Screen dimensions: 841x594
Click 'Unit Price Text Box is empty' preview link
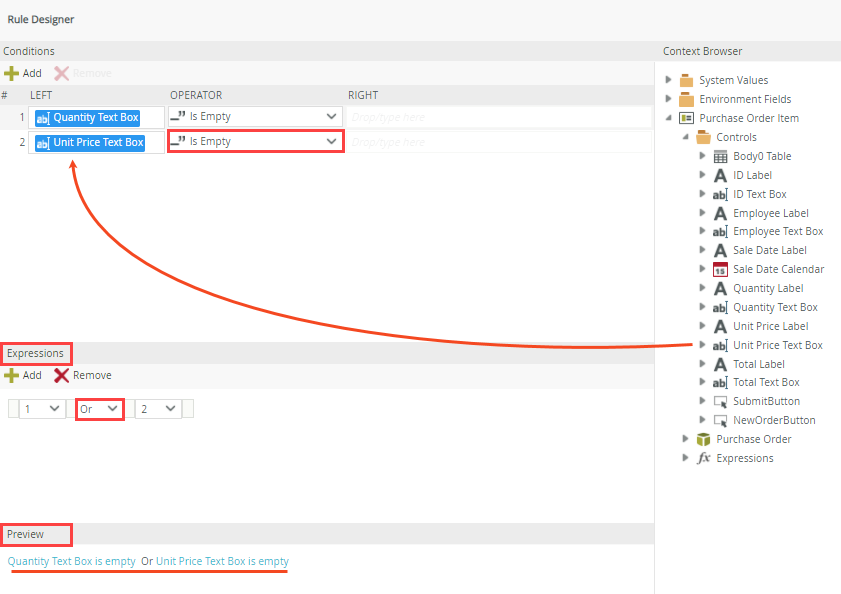tap(222, 561)
